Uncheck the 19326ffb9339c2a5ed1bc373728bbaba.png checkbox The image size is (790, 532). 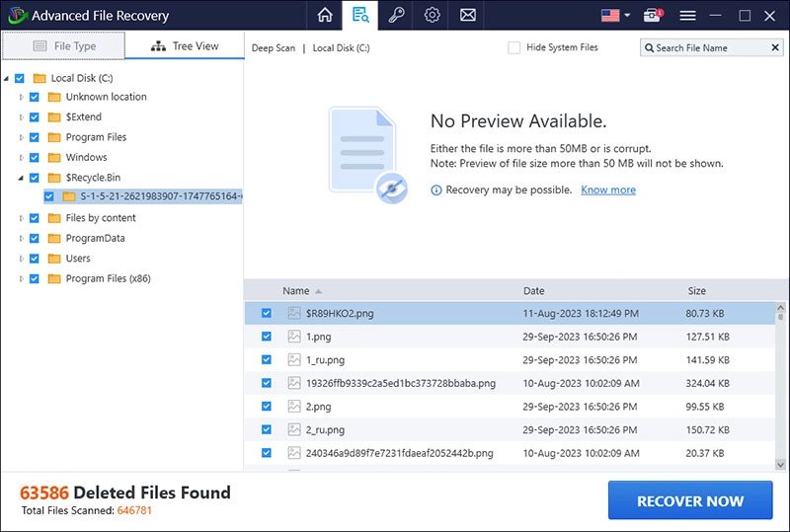[267, 383]
